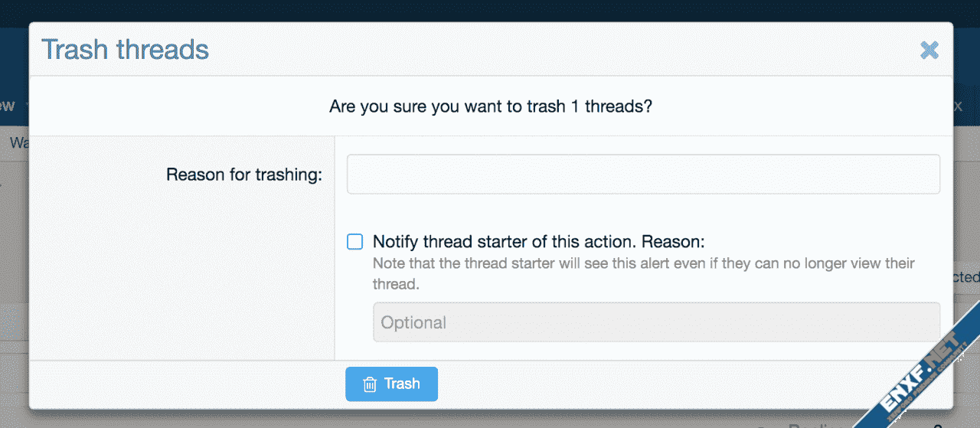Screen dimensions: 980x428
Task: Click the Reason for trashing label
Action: (x=243, y=175)
